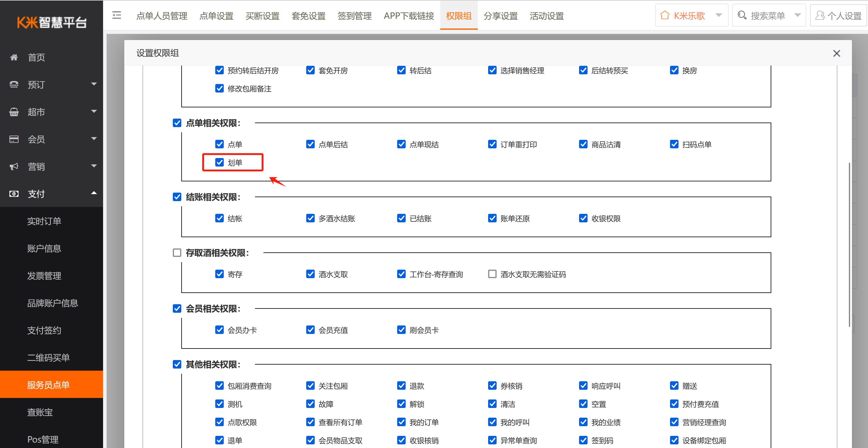Uncheck the 赠送 permission
The height and width of the screenshot is (448, 868).
(674, 386)
